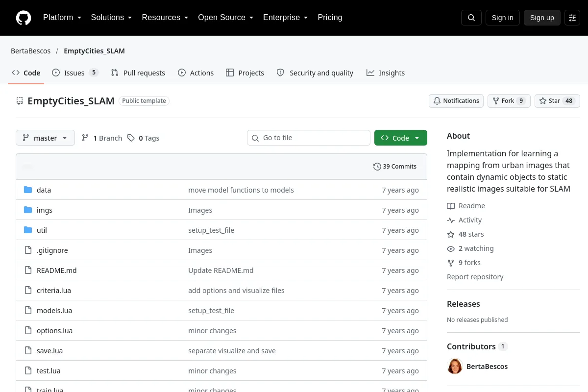Open the Releases heading link
The image size is (588, 392).
pyautogui.click(x=464, y=304)
